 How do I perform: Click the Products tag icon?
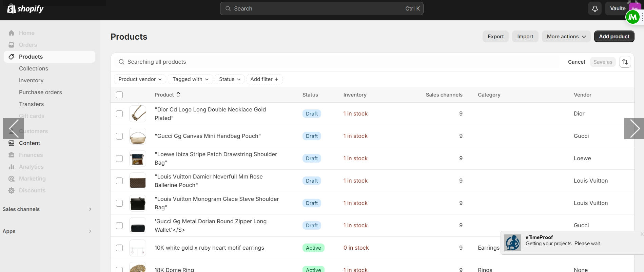point(12,57)
